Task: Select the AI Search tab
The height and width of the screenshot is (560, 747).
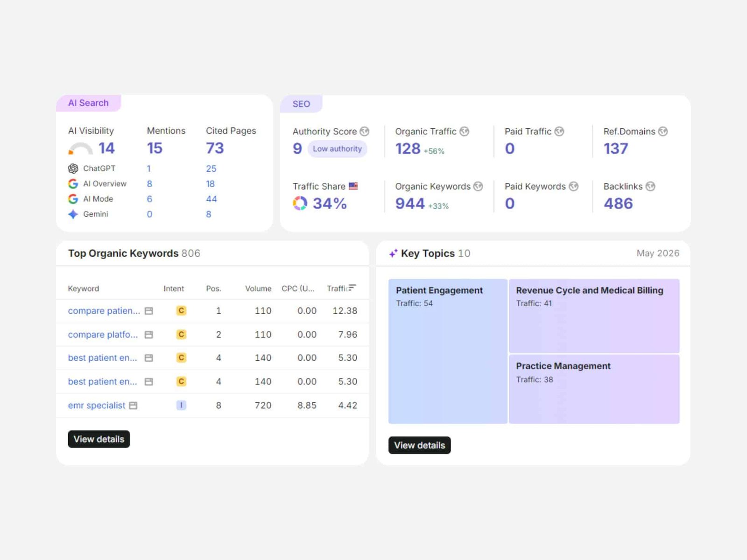Action: [x=89, y=103]
